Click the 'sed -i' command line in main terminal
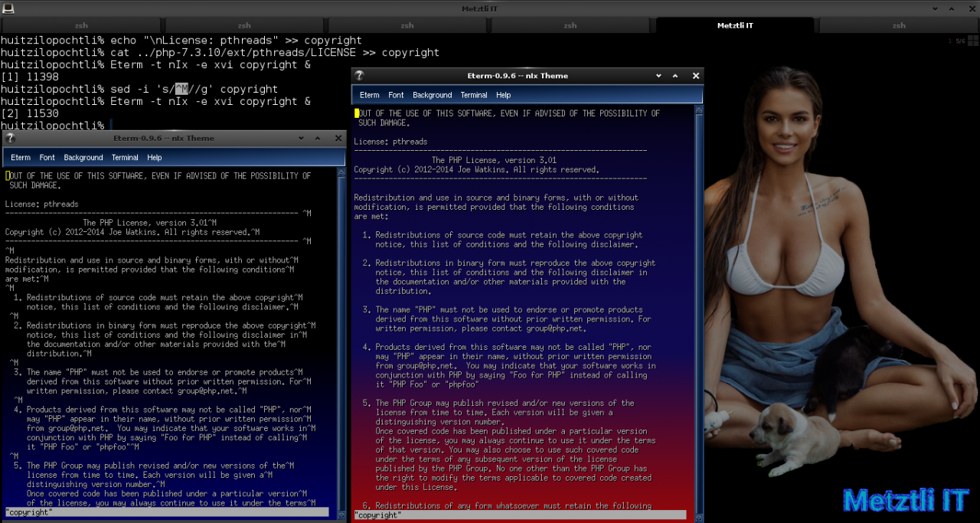980x523 pixels. [139, 90]
